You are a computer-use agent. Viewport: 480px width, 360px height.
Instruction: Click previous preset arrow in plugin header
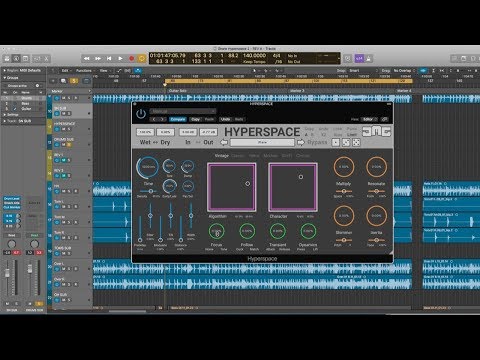(x=154, y=119)
